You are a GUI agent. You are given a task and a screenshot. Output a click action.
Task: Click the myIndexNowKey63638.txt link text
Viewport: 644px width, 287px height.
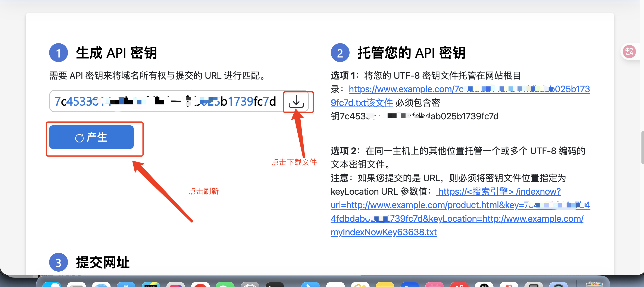[x=383, y=232]
